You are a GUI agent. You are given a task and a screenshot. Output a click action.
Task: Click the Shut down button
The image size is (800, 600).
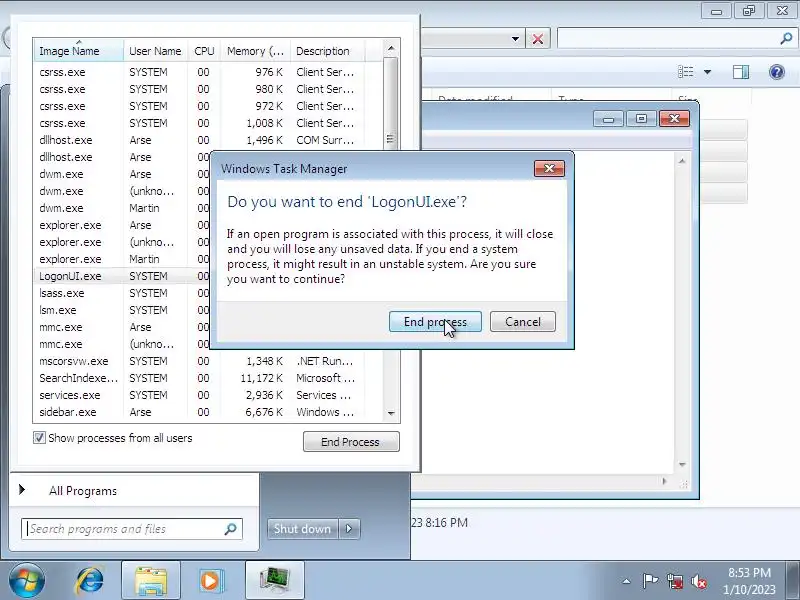(x=303, y=529)
